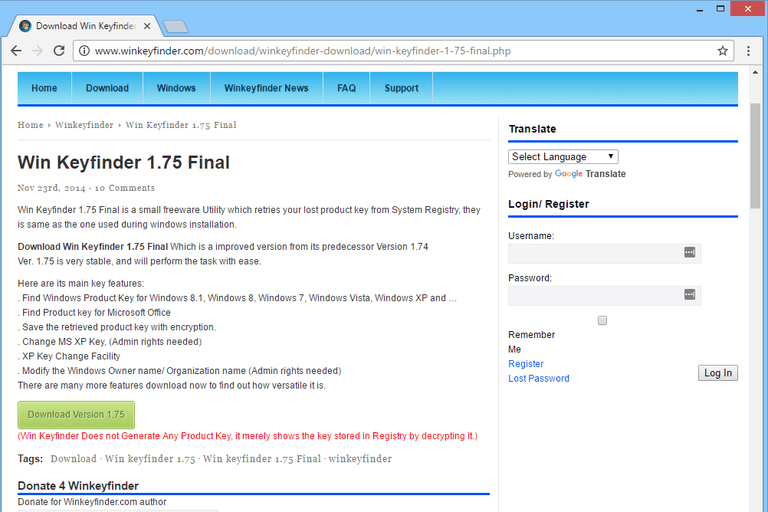768x512 pixels.
Task: Open the Windows menu item
Action: click(x=176, y=88)
